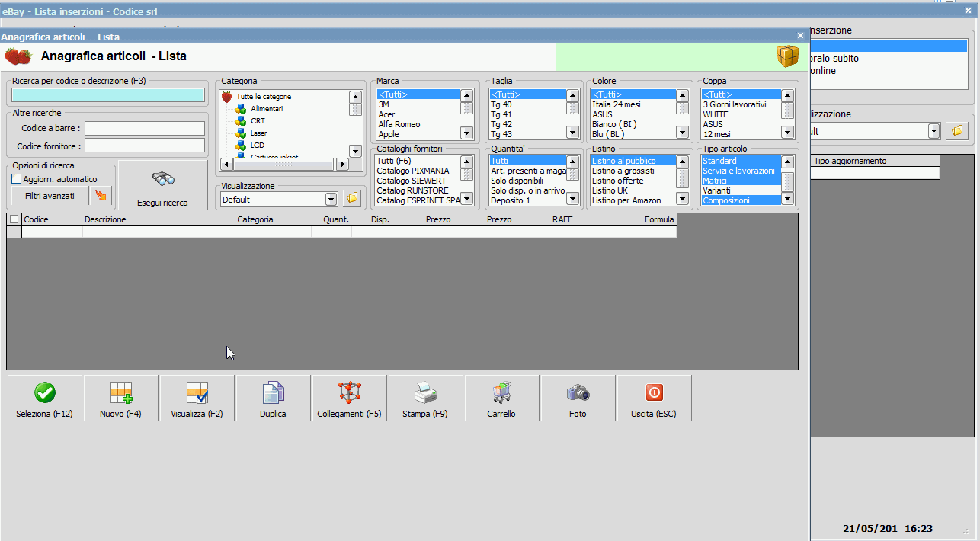Select the Laser category
This screenshot has width=980, height=541.
click(x=258, y=133)
